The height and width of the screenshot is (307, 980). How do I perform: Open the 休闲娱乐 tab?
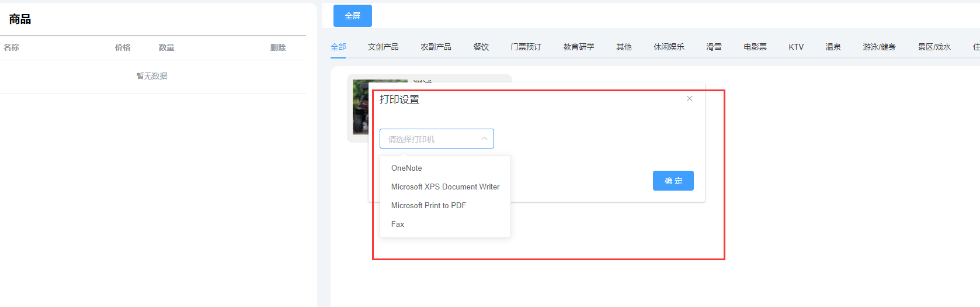[669, 47]
